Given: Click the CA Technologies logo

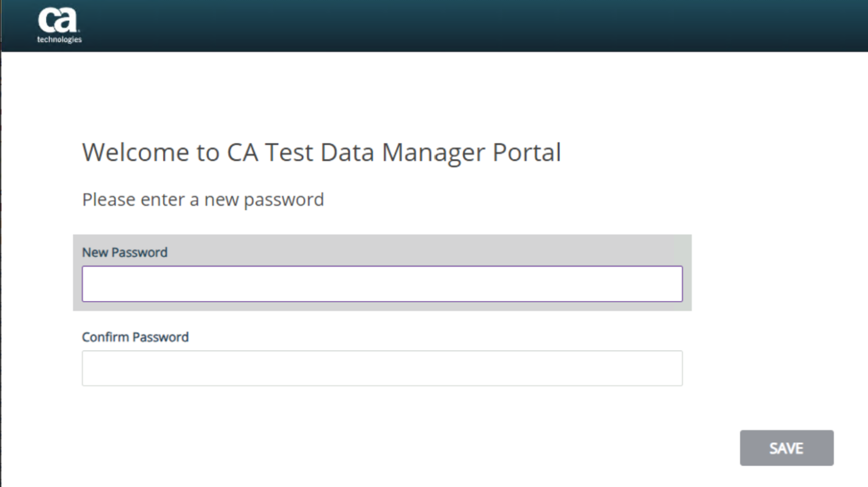Looking at the screenshot, I should 59,25.
